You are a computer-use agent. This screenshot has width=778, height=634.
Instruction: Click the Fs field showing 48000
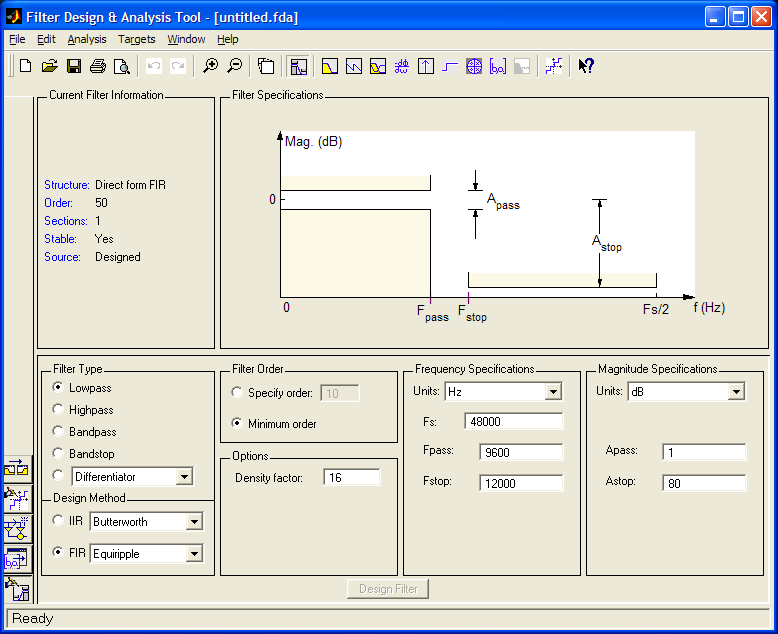click(x=514, y=422)
